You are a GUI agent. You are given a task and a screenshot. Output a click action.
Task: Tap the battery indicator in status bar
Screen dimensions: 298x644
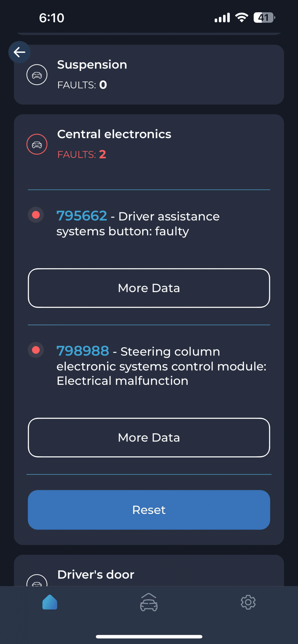pyautogui.click(x=264, y=18)
